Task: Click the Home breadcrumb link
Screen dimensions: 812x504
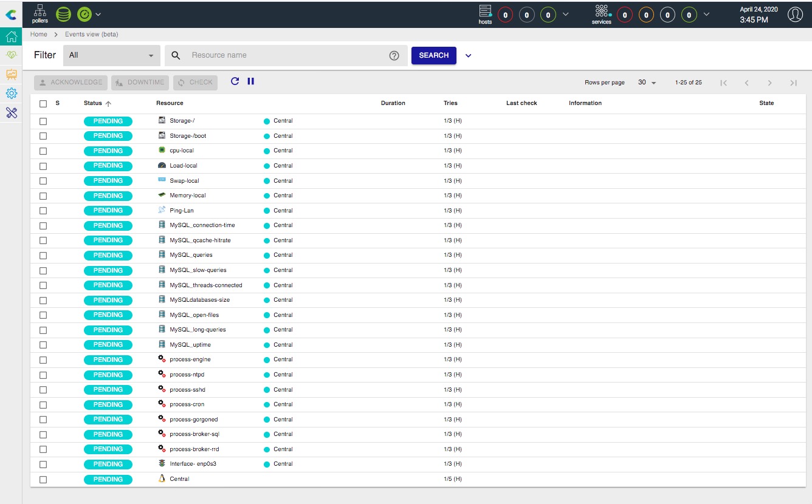Action: 39,35
